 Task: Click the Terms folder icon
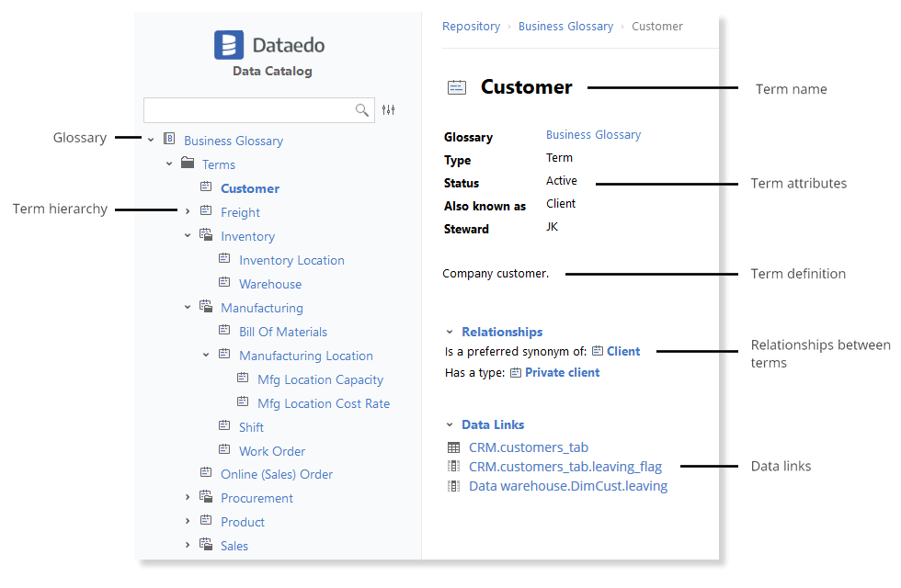pyautogui.click(x=188, y=164)
